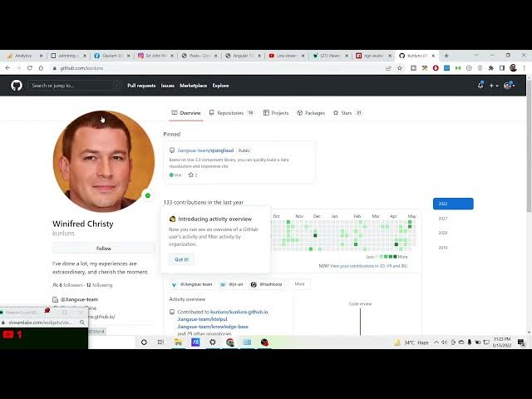Click the star count on pinned repository
This screenshot has height=399, width=532.
[193, 175]
